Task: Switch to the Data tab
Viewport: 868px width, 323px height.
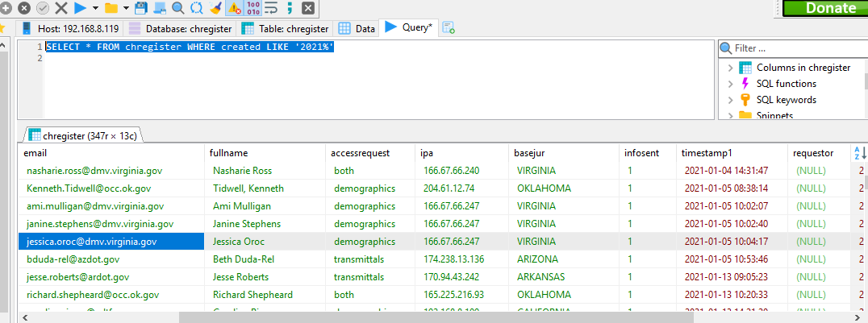Action: coord(357,28)
